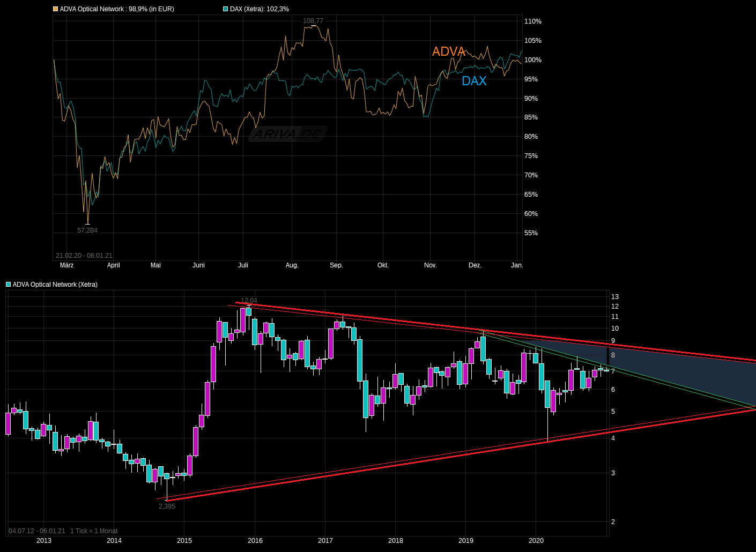Click the 108.77 peak label on upper chart

point(313,21)
